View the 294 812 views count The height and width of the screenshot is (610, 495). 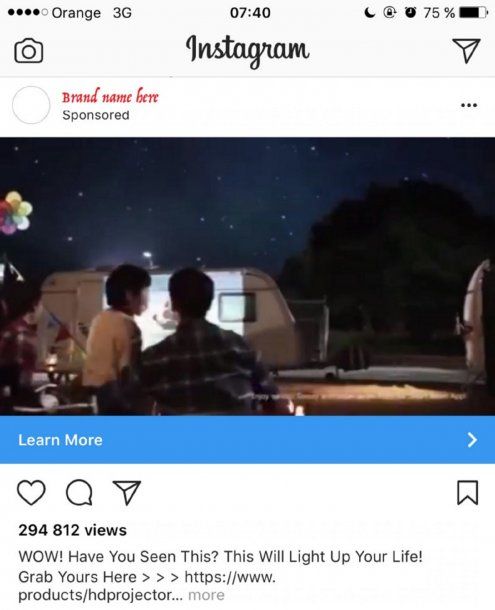[x=72, y=530]
